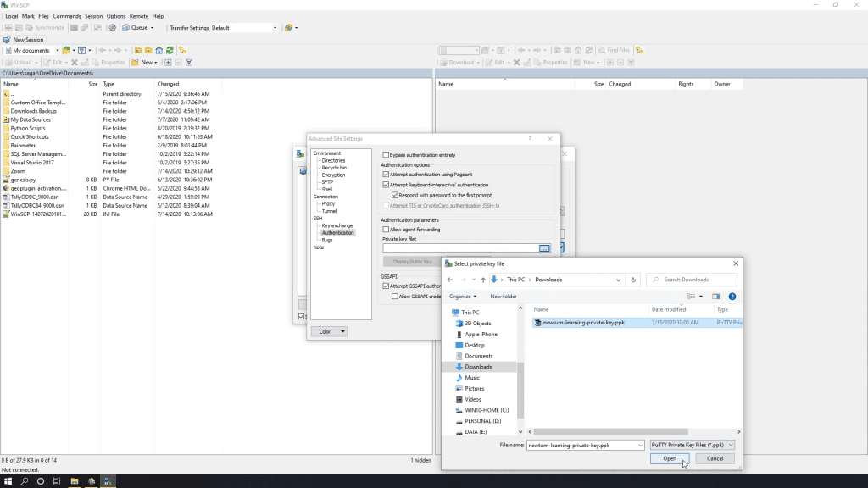
Task: Open view options dropdown in file dialog
Action: point(701,297)
